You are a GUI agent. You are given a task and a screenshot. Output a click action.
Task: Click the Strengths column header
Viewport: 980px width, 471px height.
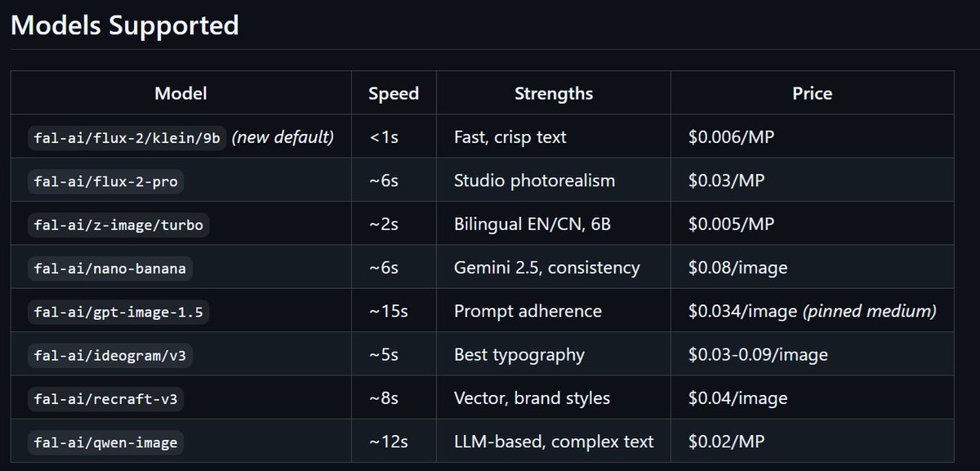pyautogui.click(x=554, y=93)
